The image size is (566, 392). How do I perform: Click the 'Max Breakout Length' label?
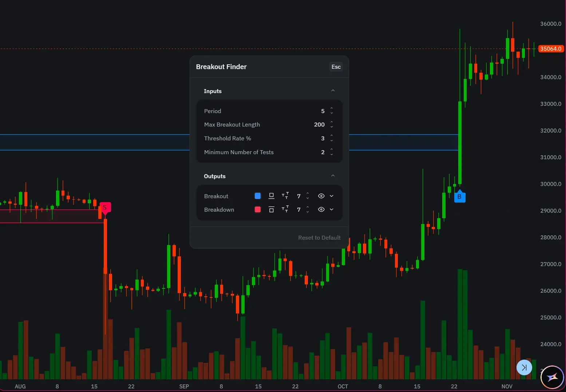tap(232, 125)
